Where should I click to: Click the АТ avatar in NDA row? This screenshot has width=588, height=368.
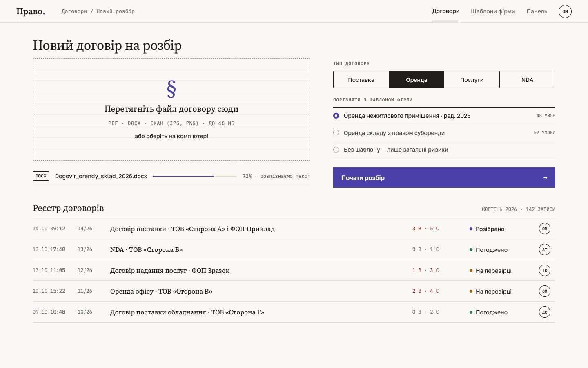545,249
